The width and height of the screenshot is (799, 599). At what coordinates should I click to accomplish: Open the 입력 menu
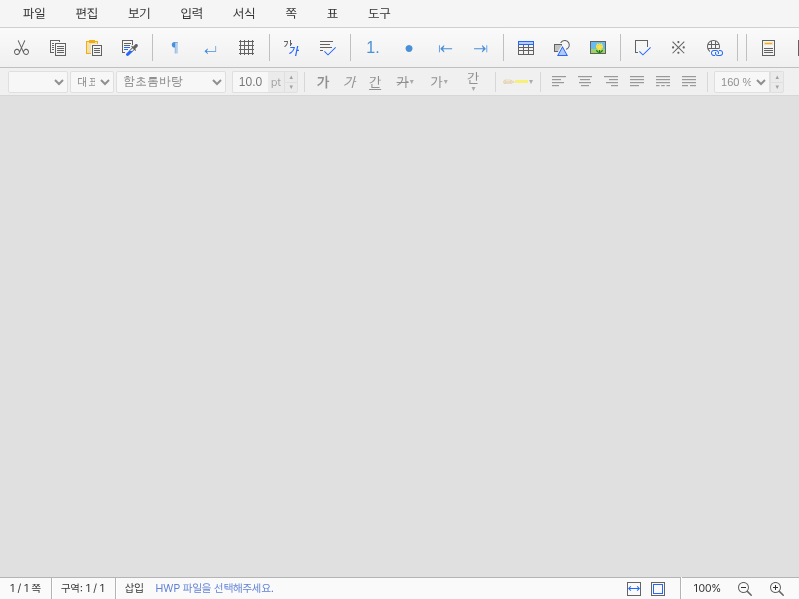192,13
